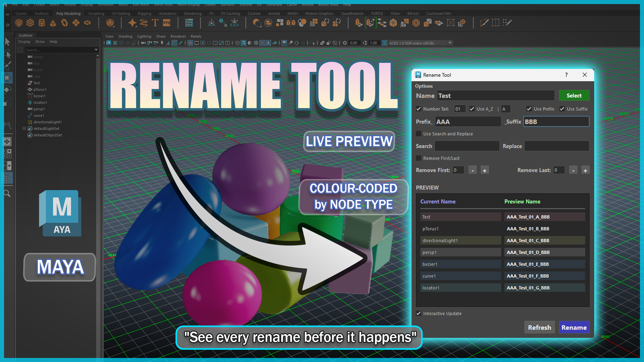Click the Rename Tool help question mark

coord(566,75)
